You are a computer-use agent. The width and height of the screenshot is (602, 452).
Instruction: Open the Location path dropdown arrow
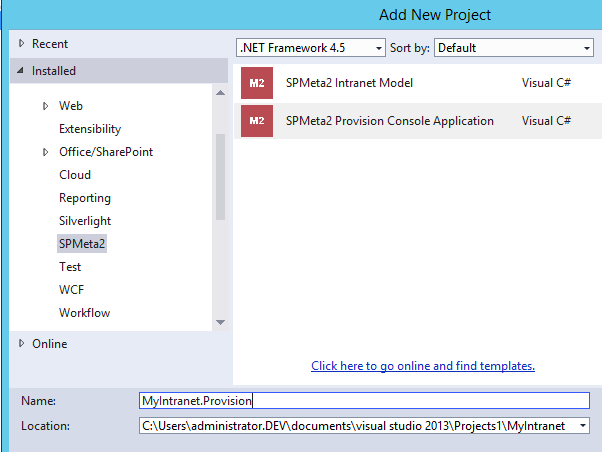tap(582, 426)
